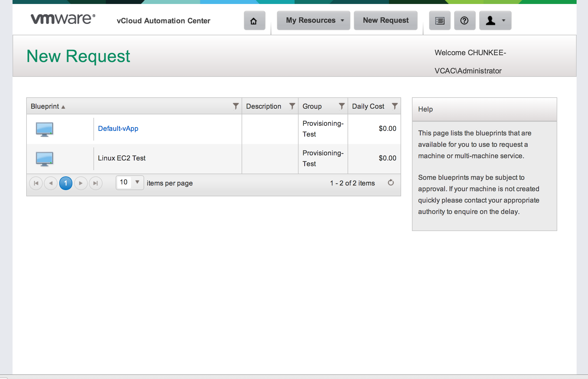Go to next page of results

pos(81,183)
